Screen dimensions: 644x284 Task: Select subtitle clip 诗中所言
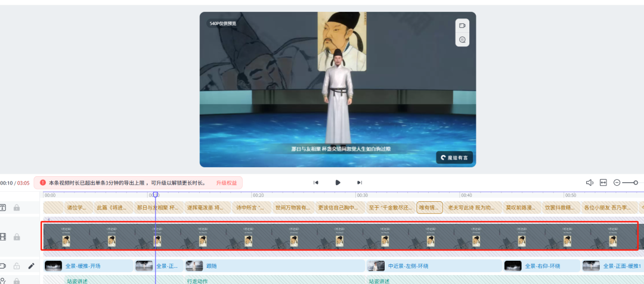(252, 208)
